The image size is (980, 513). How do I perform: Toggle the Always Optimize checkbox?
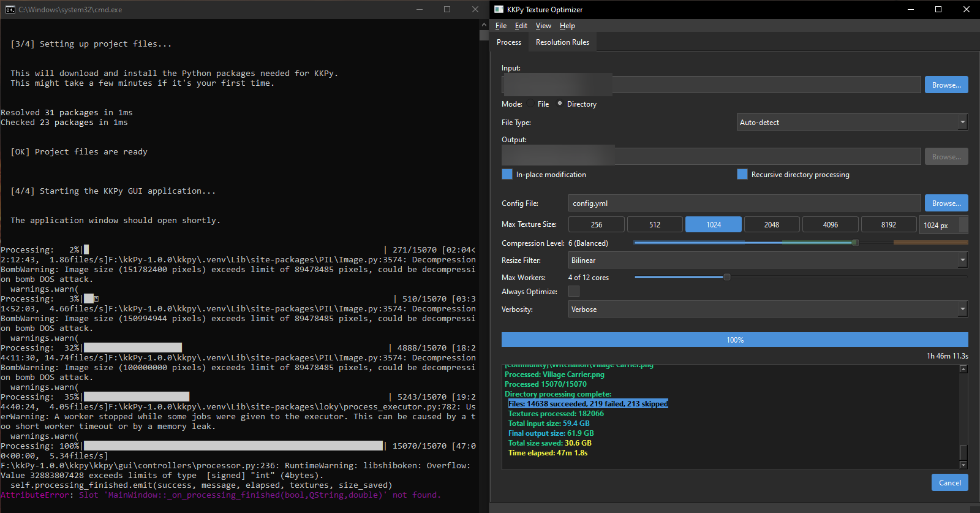tap(574, 291)
